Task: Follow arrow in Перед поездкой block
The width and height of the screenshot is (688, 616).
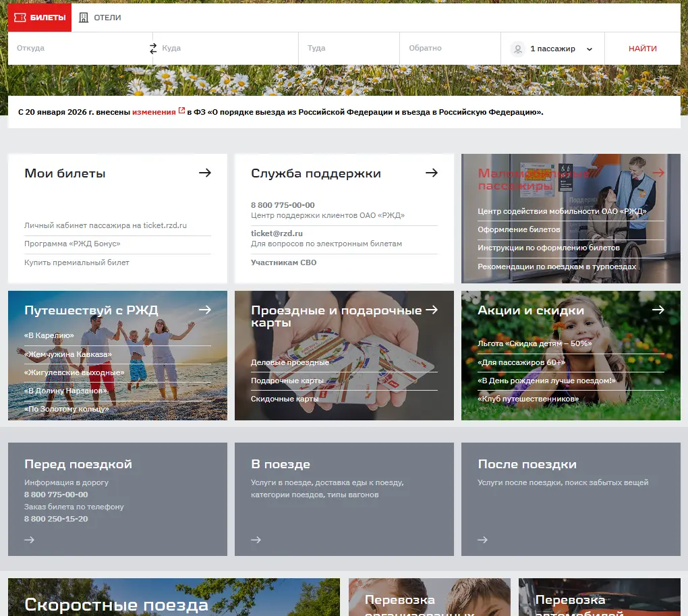Action: tap(30, 540)
